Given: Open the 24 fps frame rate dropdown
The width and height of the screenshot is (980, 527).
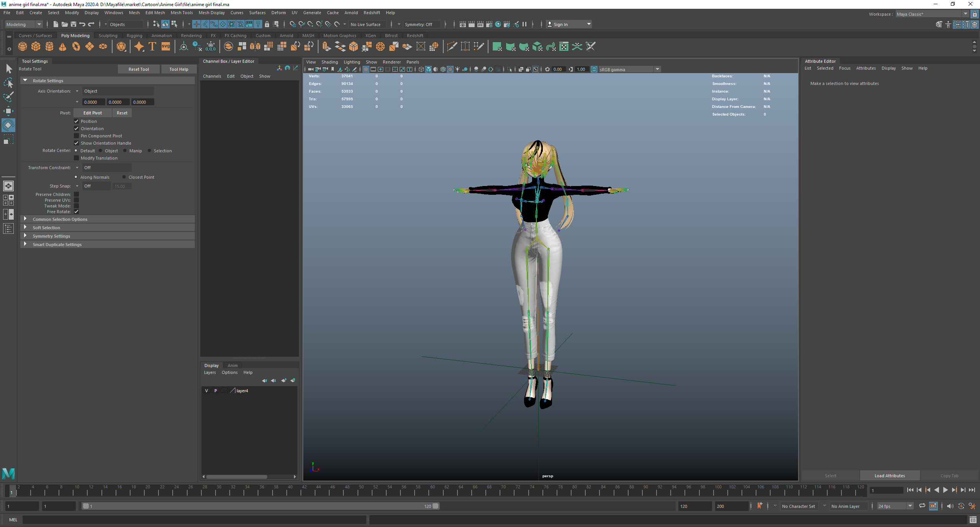Looking at the screenshot, I should click(x=895, y=506).
